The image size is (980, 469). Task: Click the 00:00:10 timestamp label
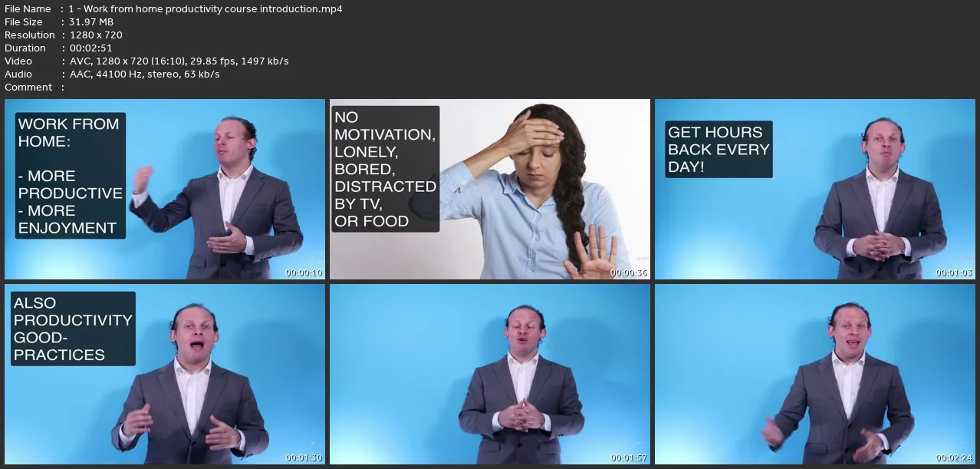click(x=304, y=272)
